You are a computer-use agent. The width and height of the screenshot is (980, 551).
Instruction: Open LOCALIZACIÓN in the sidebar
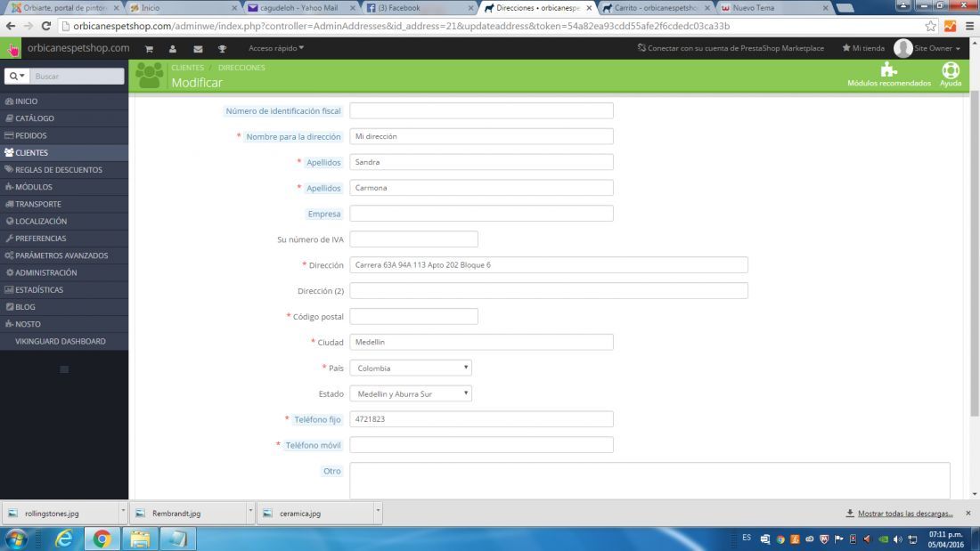64,221
